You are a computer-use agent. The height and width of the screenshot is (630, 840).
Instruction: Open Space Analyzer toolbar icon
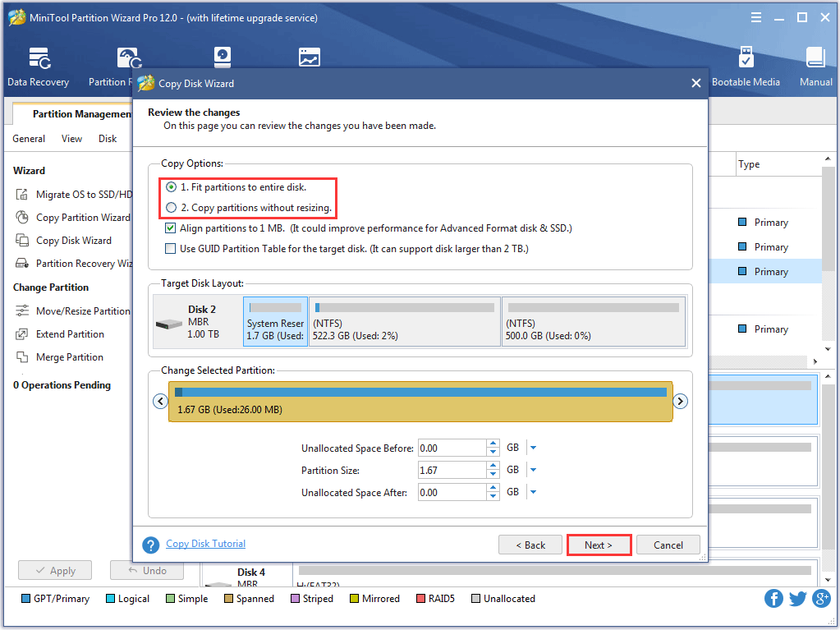[309, 57]
